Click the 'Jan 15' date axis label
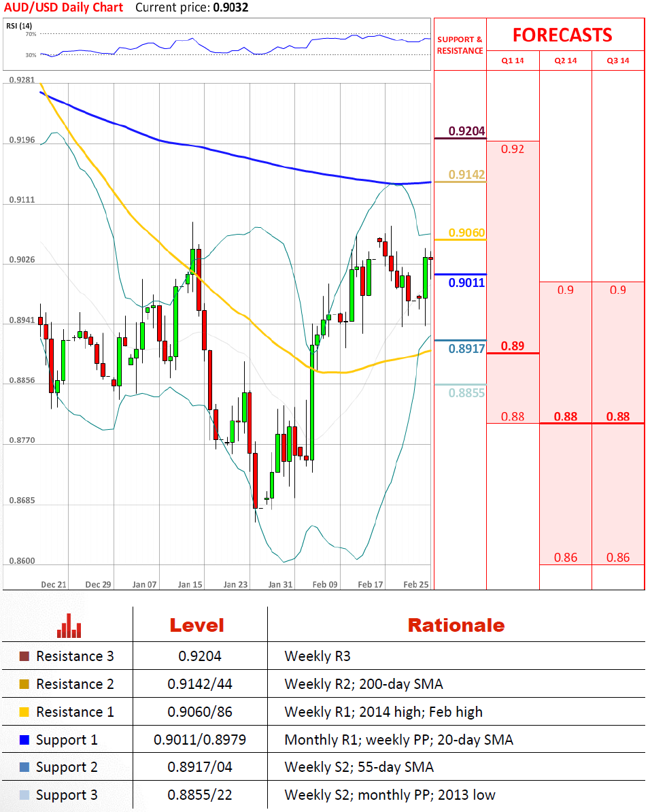The width and height of the screenshot is (650, 812). click(190, 585)
